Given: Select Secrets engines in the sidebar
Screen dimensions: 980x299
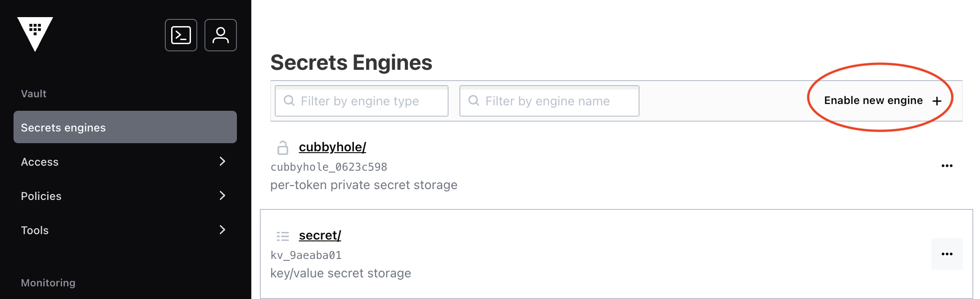Looking at the screenshot, I should [x=125, y=127].
